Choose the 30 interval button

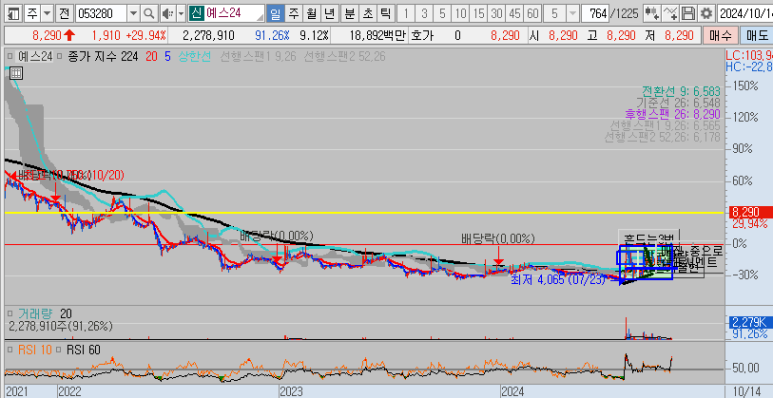click(x=497, y=13)
